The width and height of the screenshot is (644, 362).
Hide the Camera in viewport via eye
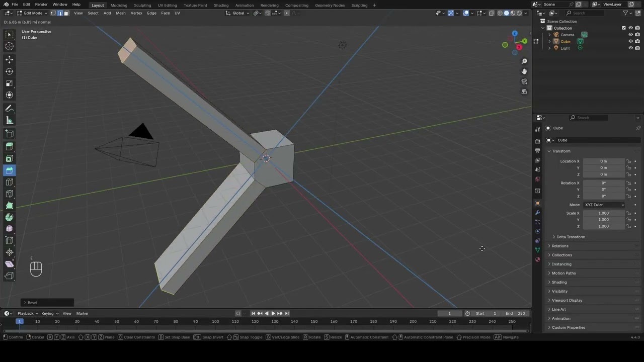click(x=630, y=35)
